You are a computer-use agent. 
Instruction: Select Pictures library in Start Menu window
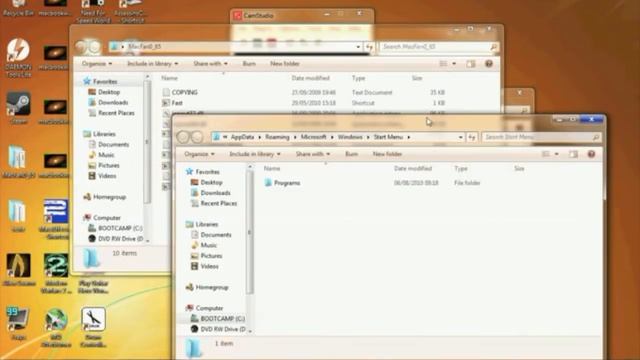[x=207, y=256]
